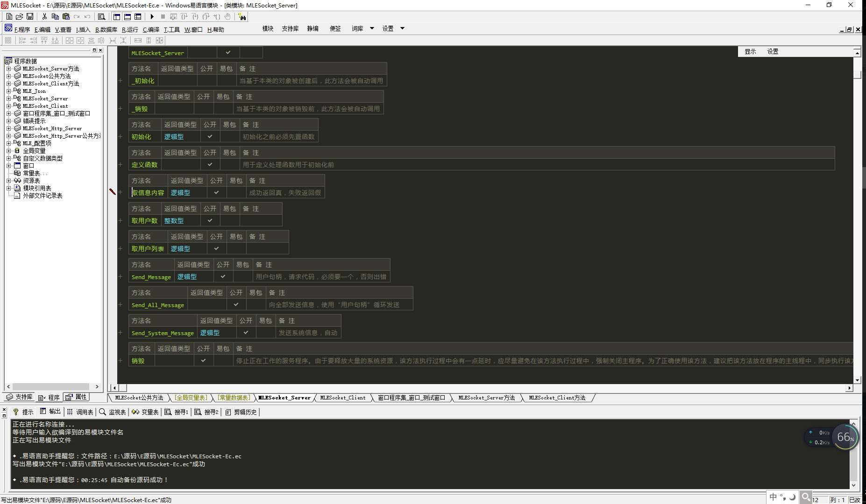Click the blue E-language application icon

[x=8, y=28]
